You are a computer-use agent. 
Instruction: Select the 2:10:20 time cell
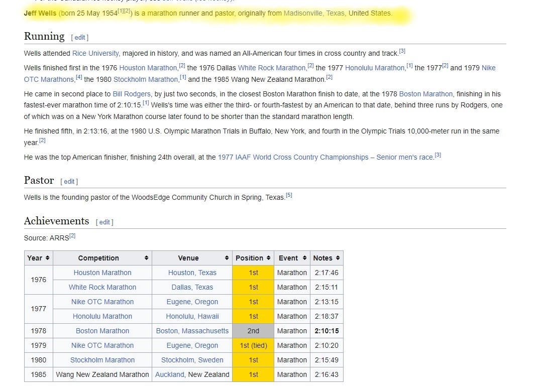[x=327, y=345]
